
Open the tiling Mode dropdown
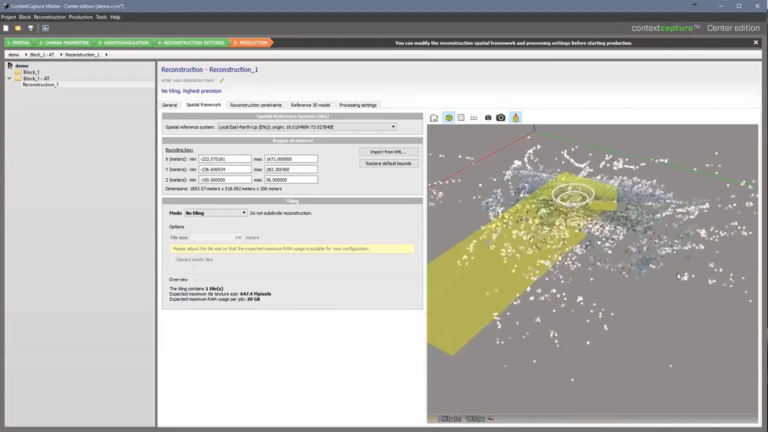tap(216, 213)
